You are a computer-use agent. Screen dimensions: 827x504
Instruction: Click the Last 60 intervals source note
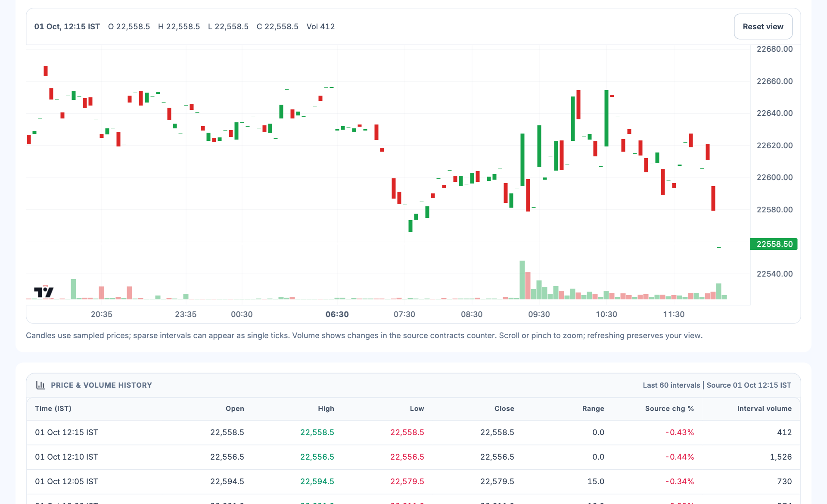click(717, 385)
